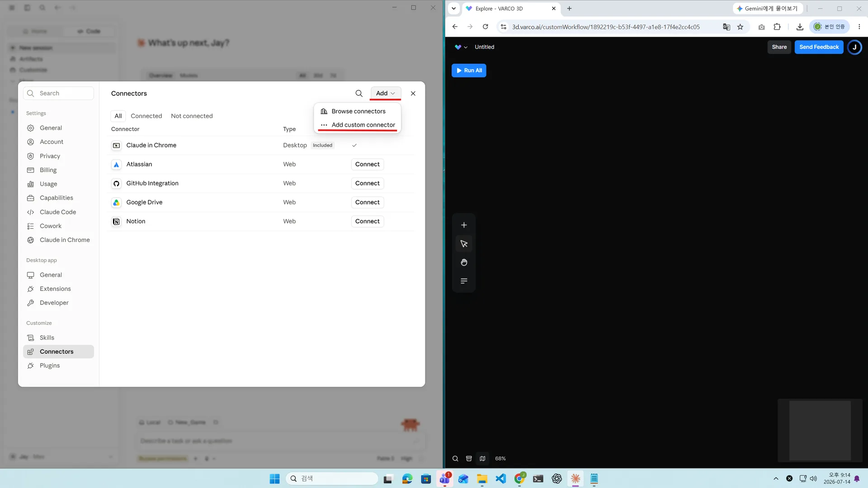
Task: Connect the Google Drive connector
Action: pyautogui.click(x=367, y=202)
